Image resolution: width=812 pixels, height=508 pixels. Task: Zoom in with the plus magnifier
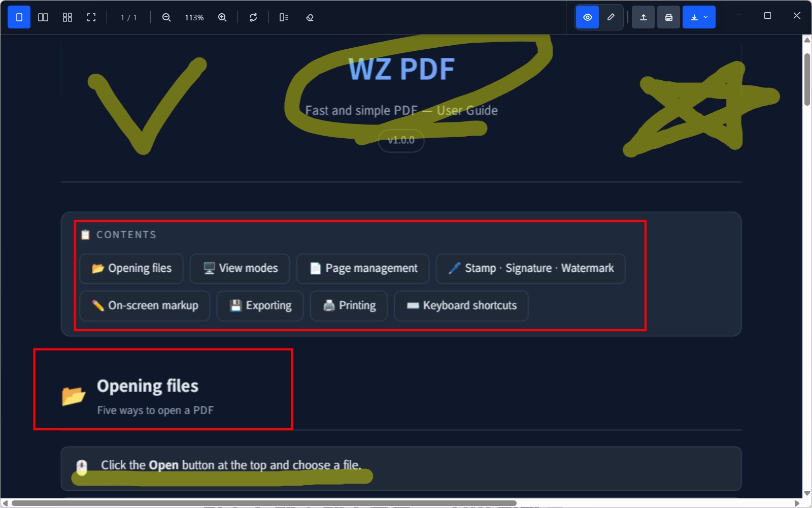(x=222, y=17)
